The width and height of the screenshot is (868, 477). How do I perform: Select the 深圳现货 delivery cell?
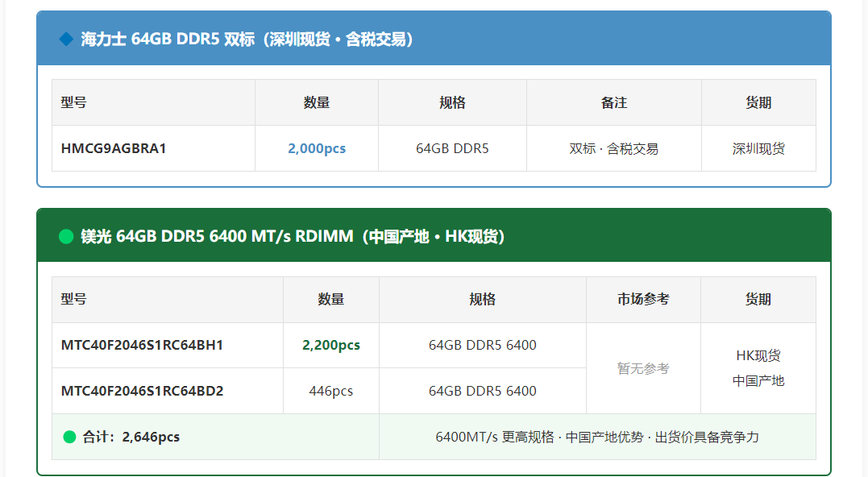[758, 148]
